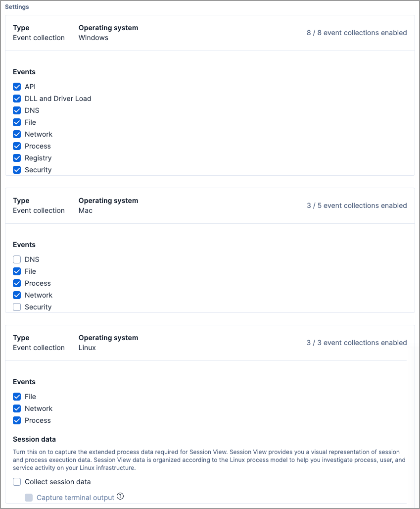Uncheck the Linux File events checkbox
Screen dimensions: 420x509
(17, 397)
